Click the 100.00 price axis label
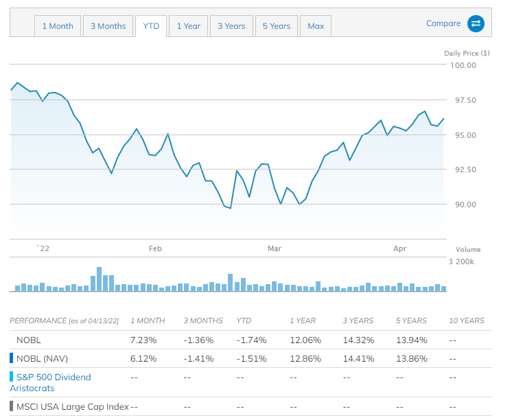512x420 pixels. pos(463,65)
